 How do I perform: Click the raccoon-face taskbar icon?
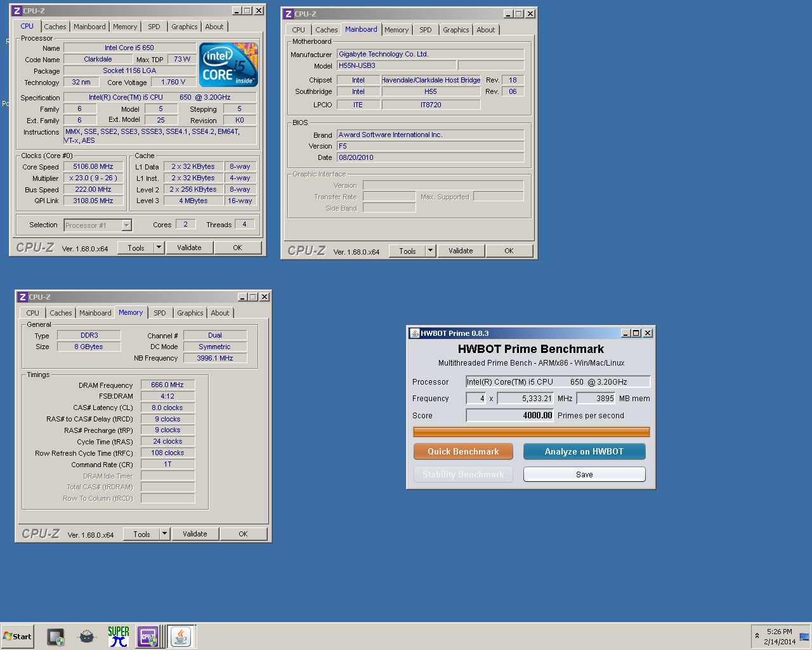click(87, 636)
